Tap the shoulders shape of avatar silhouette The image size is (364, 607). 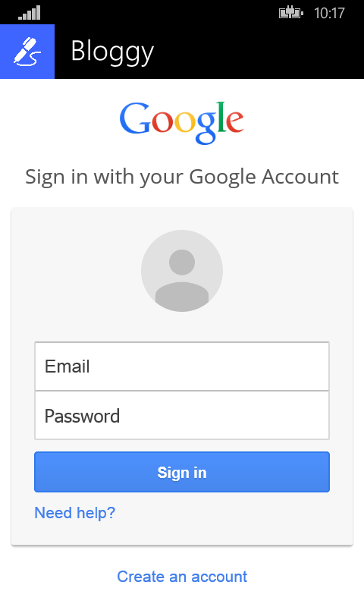pos(182,296)
